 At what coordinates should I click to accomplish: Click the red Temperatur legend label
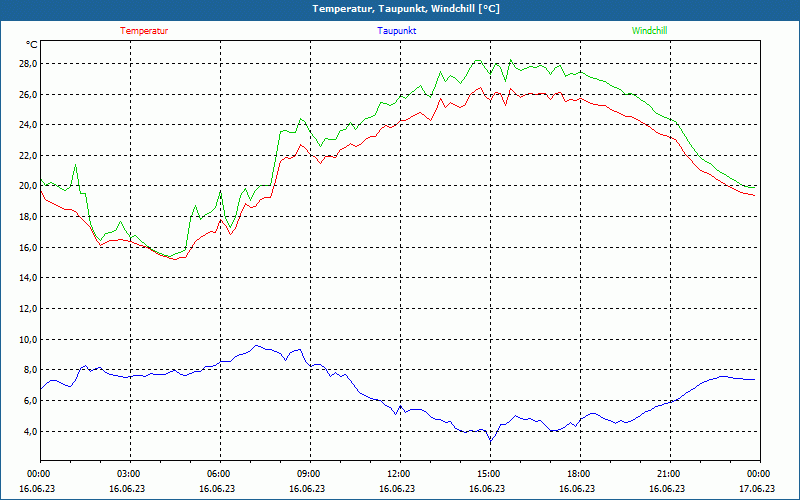144,31
